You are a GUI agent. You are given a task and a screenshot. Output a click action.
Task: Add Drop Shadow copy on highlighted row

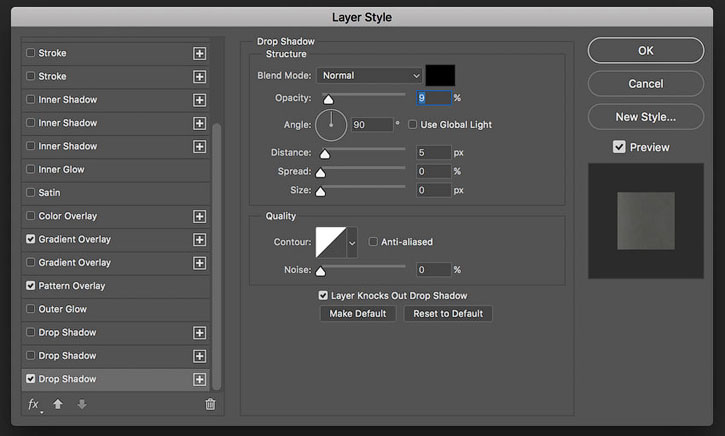[199, 379]
